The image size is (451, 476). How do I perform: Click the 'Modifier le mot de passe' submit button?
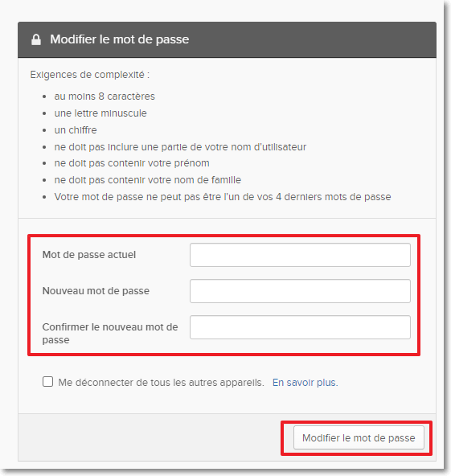(359, 437)
